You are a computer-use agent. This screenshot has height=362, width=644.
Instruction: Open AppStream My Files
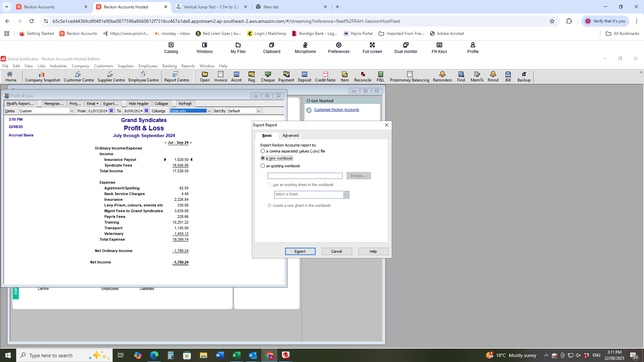[x=238, y=48]
